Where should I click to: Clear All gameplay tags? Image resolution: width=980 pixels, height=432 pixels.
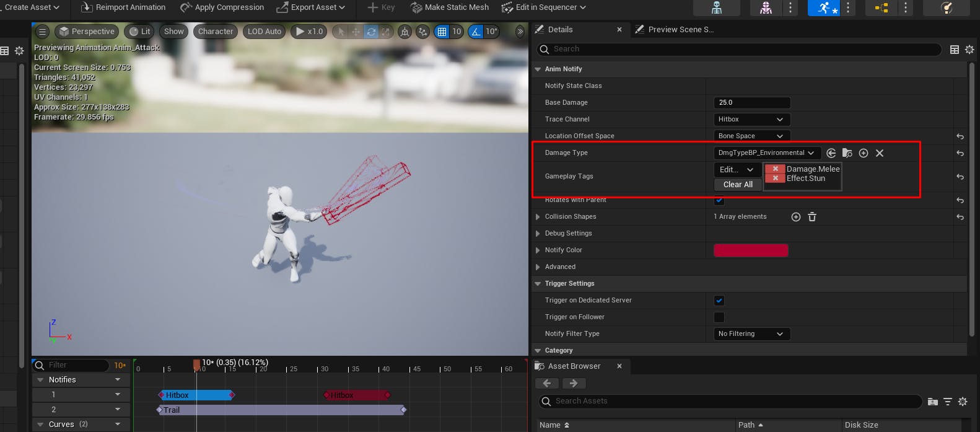click(x=738, y=185)
